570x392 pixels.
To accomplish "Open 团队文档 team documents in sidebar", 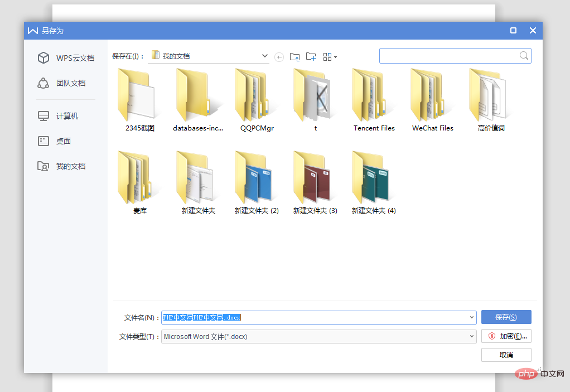I will (x=61, y=83).
